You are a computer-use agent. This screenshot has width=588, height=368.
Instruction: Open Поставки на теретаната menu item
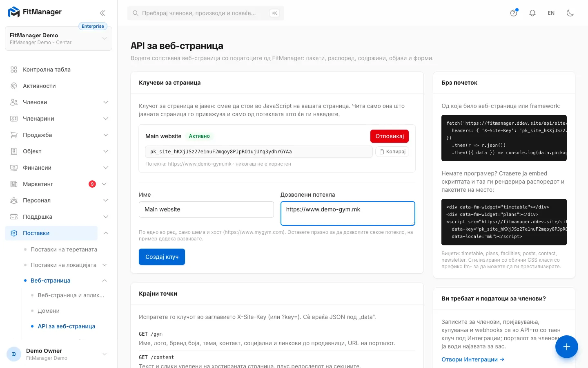(x=64, y=249)
